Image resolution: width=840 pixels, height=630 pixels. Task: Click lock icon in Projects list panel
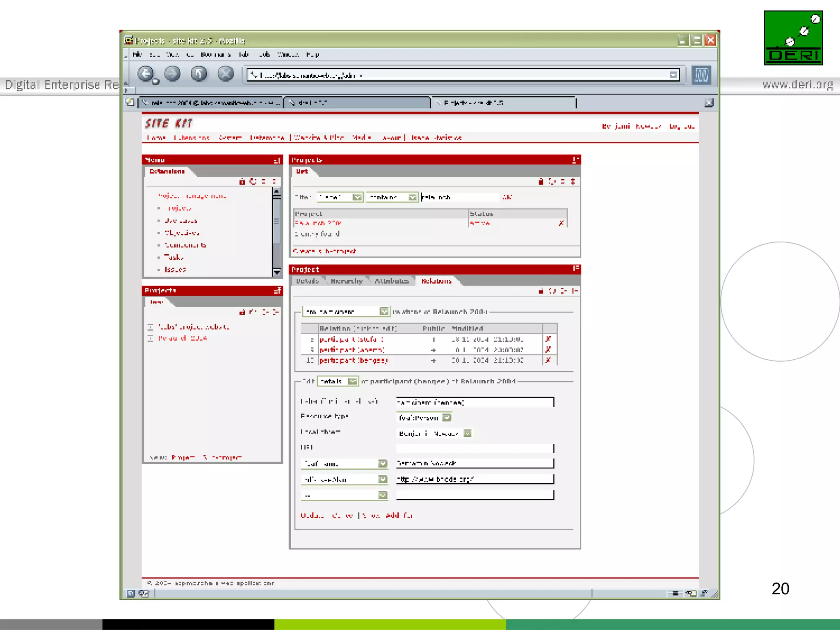541,181
